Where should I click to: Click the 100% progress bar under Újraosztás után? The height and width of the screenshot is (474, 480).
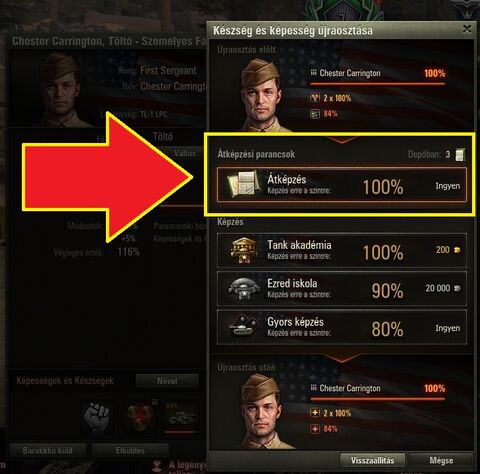point(378,398)
